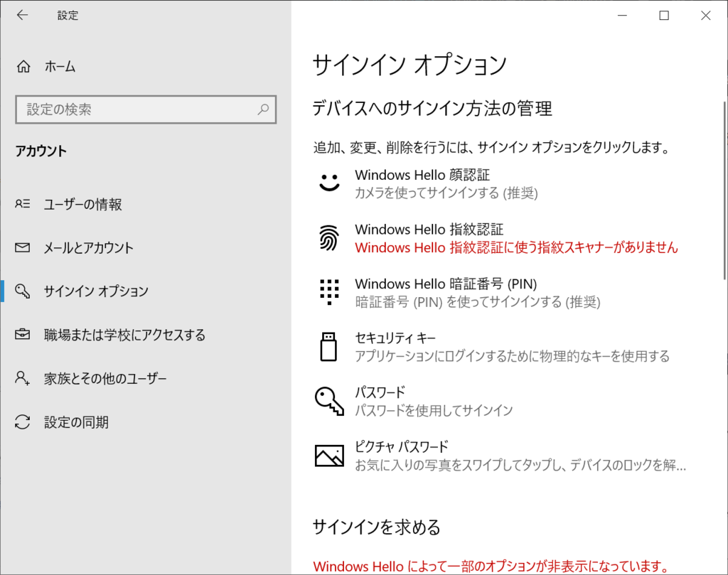
Task: Click the メールとアカウント envelope icon
Action: tap(22, 247)
